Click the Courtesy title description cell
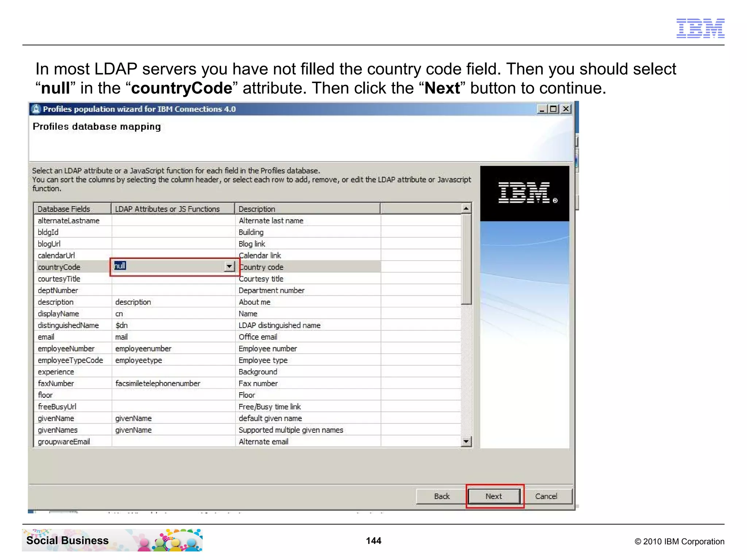The height and width of the screenshot is (560, 747). pyautogui.click(x=308, y=279)
